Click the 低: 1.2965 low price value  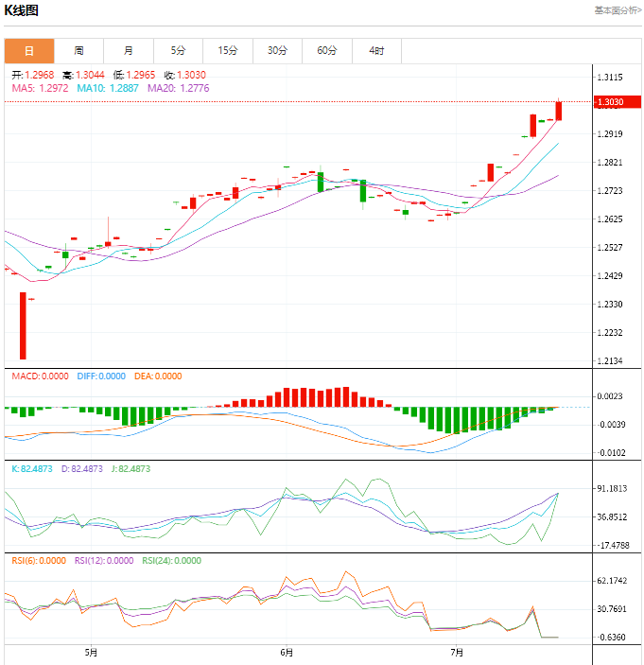tap(134, 75)
